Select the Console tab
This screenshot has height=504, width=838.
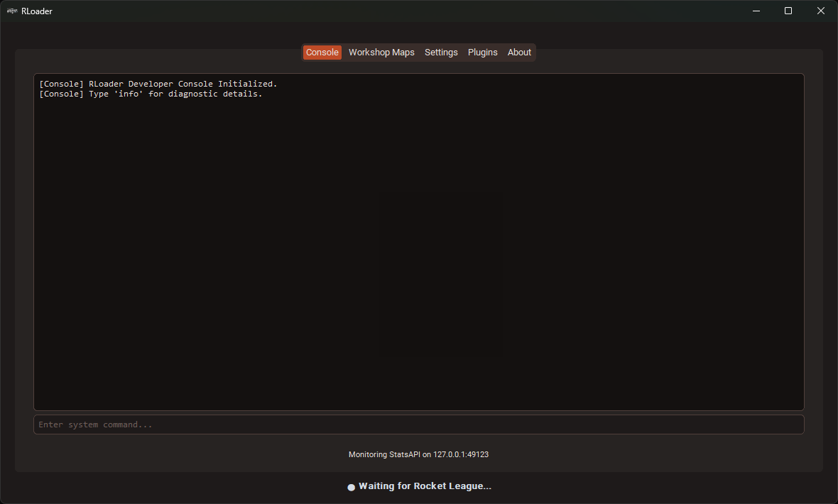[322, 53]
